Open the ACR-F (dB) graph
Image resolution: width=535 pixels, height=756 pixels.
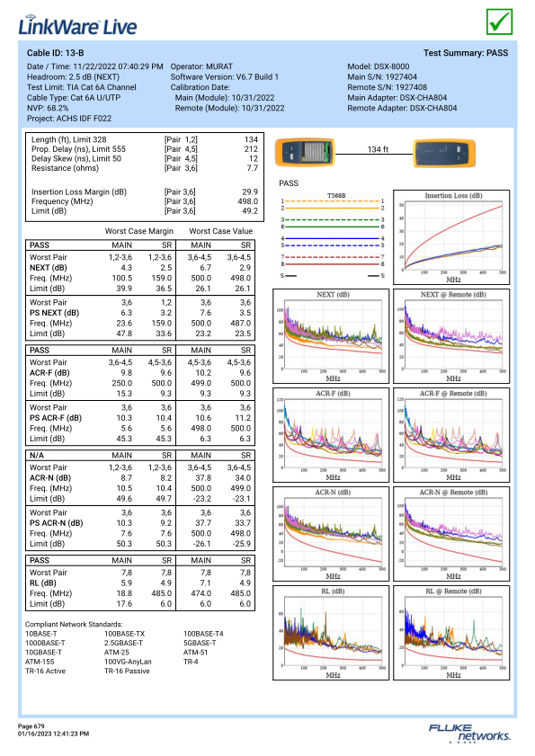pos(331,435)
